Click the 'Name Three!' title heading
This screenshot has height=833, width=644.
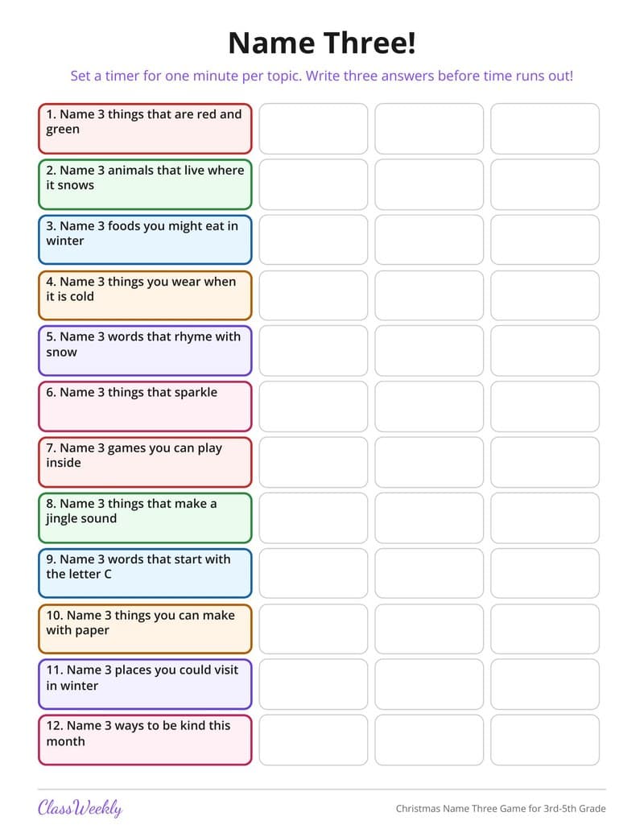(322, 43)
